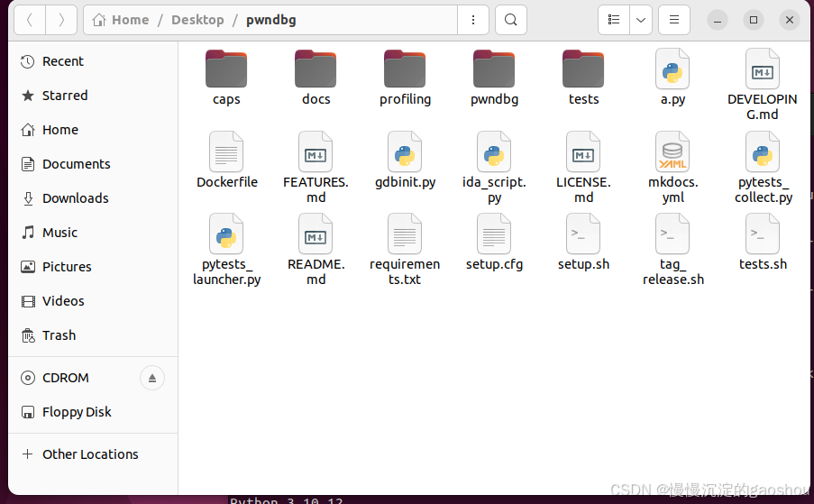Open Music in the sidebar
Screen dimensions: 814x504
click(94, 233)
